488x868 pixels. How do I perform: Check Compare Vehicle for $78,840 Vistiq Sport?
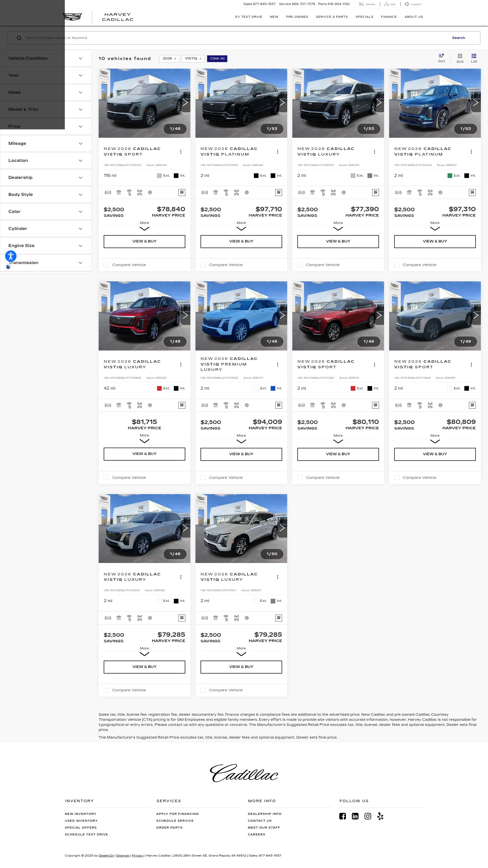pyautogui.click(x=106, y=265)
